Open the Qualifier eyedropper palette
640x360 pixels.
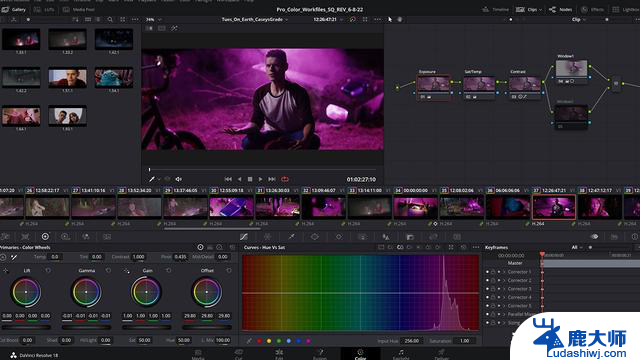click(x=291, y=237)
